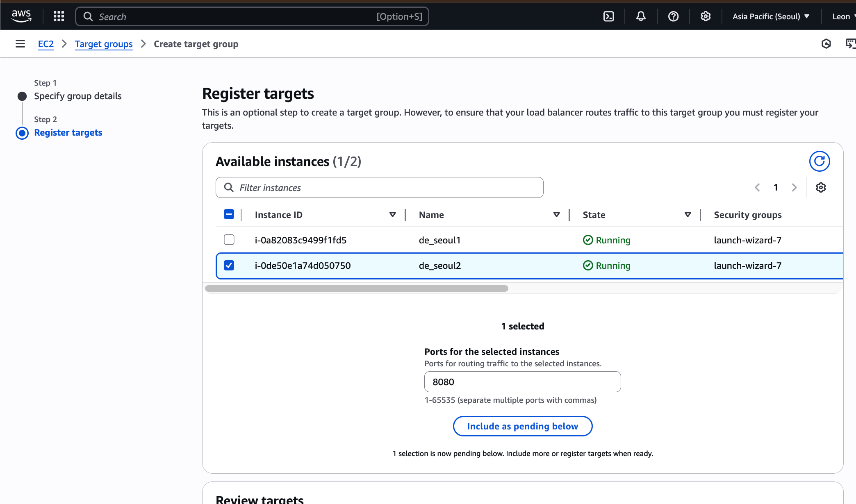856x504 pixels.
Task: Click the AWS logo home icon
Action: (x=21, y=16)
